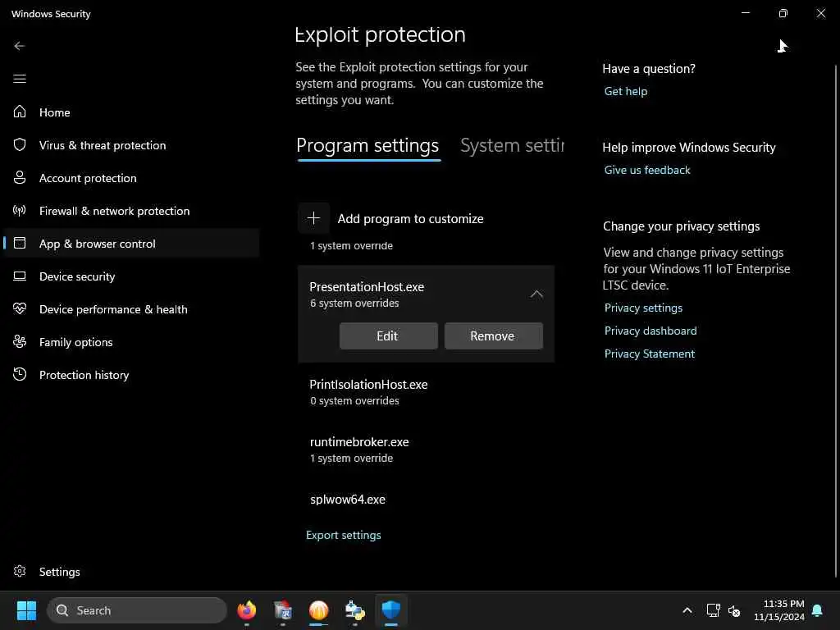Viewport: 840px width, 630px height.
Task: Click the Settings gear icon
Action: (x=20, y=571)
